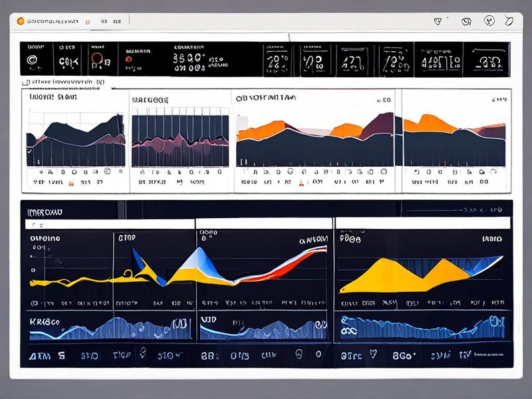Image resolution: width=532 pixels, height=399 pixels.
Task: Click the solid orange circle logo in the title bar
Action: [x=21, y=21]
